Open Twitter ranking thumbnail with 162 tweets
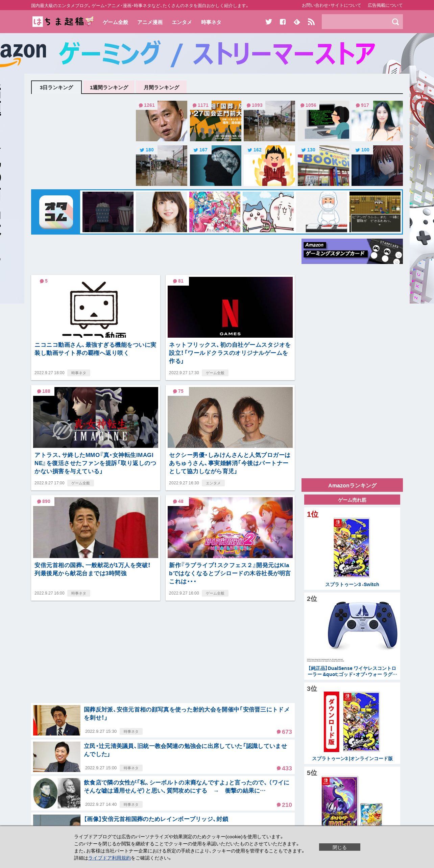The height and width of the screenshot is (868, 434). [x=269, y=166]
